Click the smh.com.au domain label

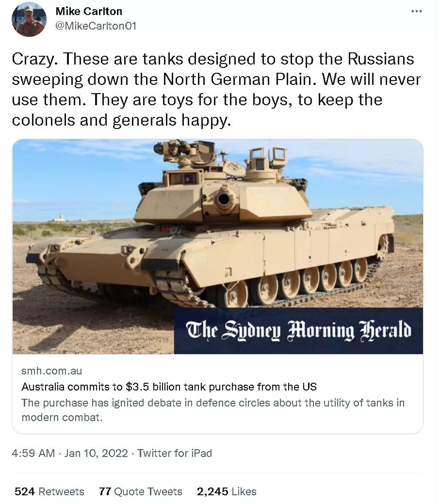(52, 371)
